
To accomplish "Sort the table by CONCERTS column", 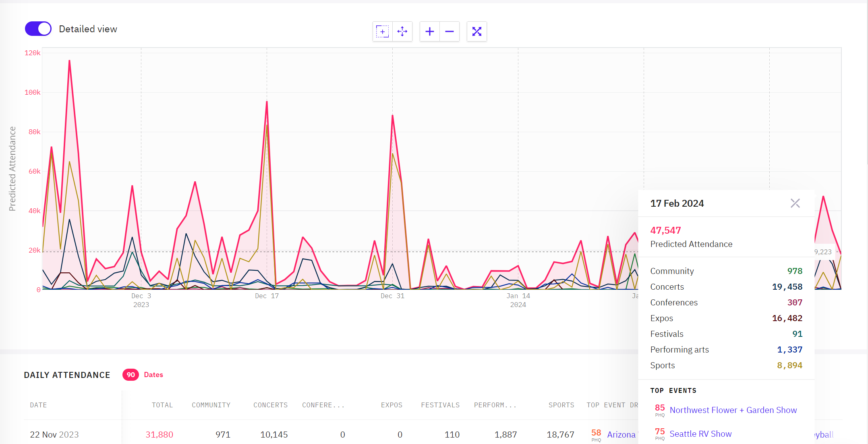I will (270, 405).
